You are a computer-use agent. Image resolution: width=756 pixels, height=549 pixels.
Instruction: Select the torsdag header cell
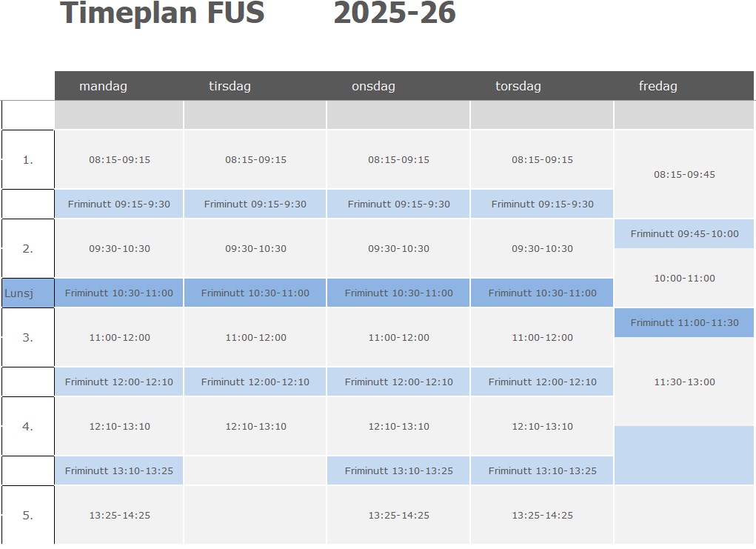coord(518,86)
